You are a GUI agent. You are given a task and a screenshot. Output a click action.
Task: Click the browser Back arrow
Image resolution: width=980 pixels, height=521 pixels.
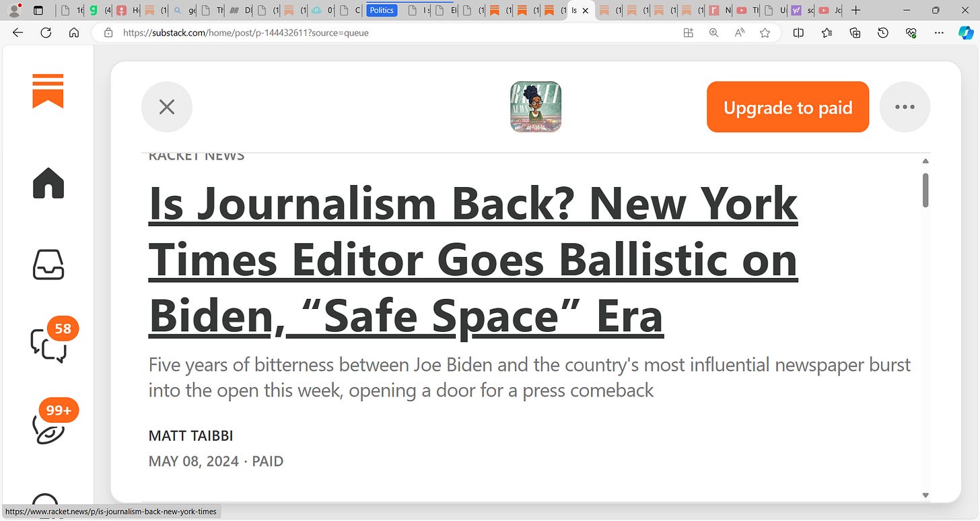pyautogui.click(x=17, y=32)
